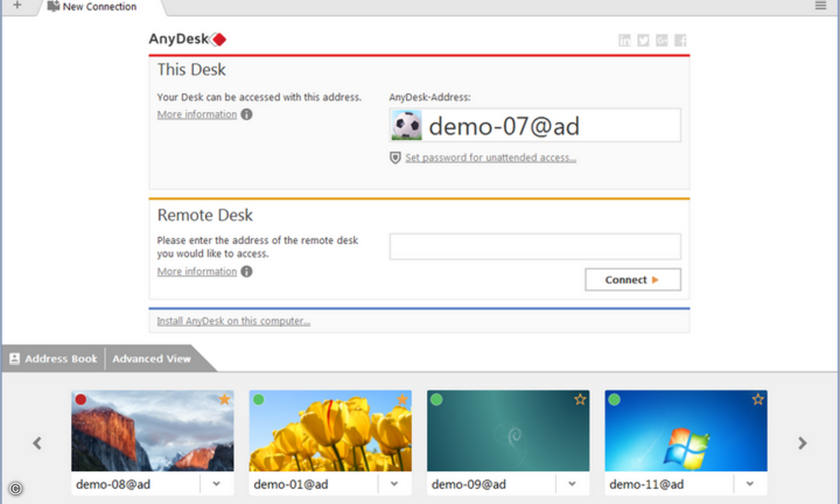Switch to the Address Book tab
Viewport: 840px width, 504px height.
(53, 358)
